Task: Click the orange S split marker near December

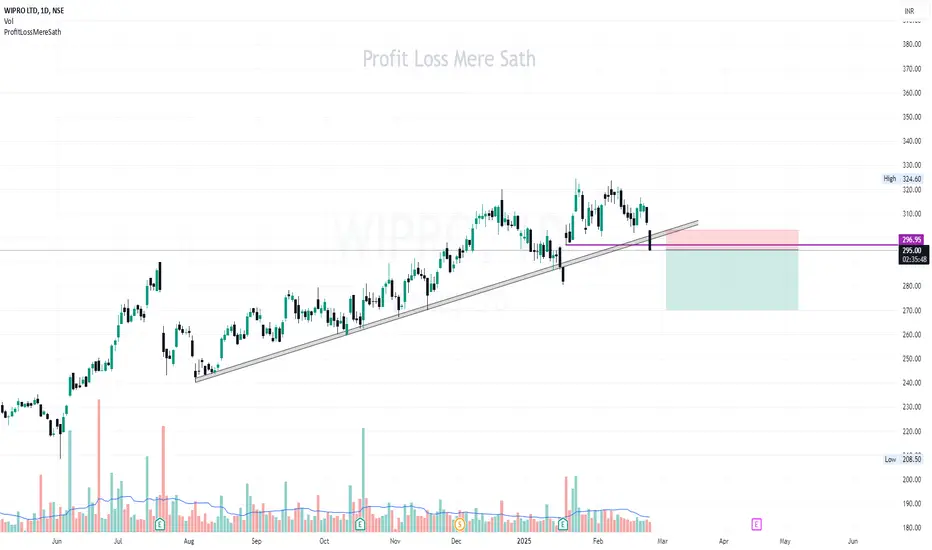Action: coord(459,524)
